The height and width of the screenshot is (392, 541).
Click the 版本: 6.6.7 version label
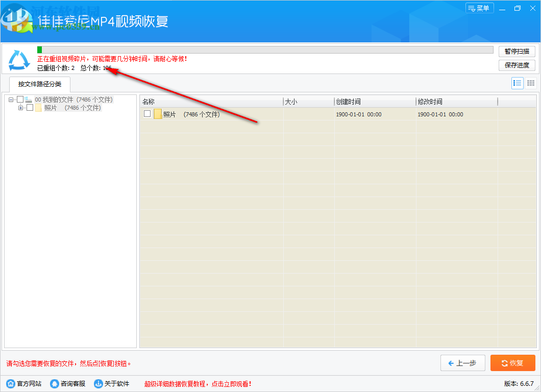coord(519,384)
